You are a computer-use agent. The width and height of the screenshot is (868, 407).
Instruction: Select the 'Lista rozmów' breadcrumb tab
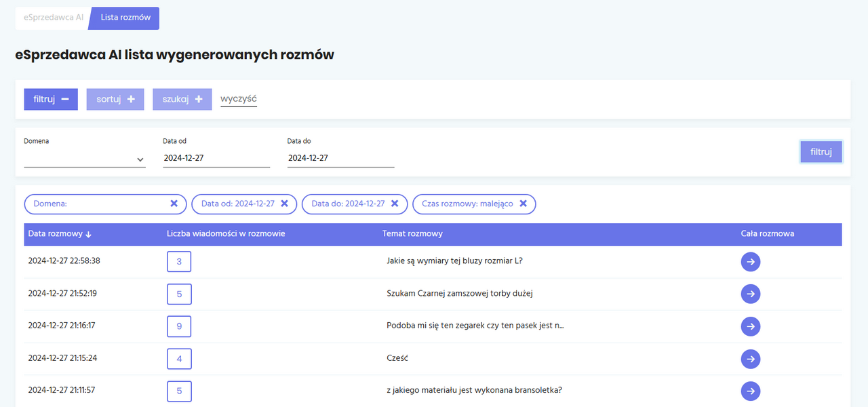[x=125, y=18]
